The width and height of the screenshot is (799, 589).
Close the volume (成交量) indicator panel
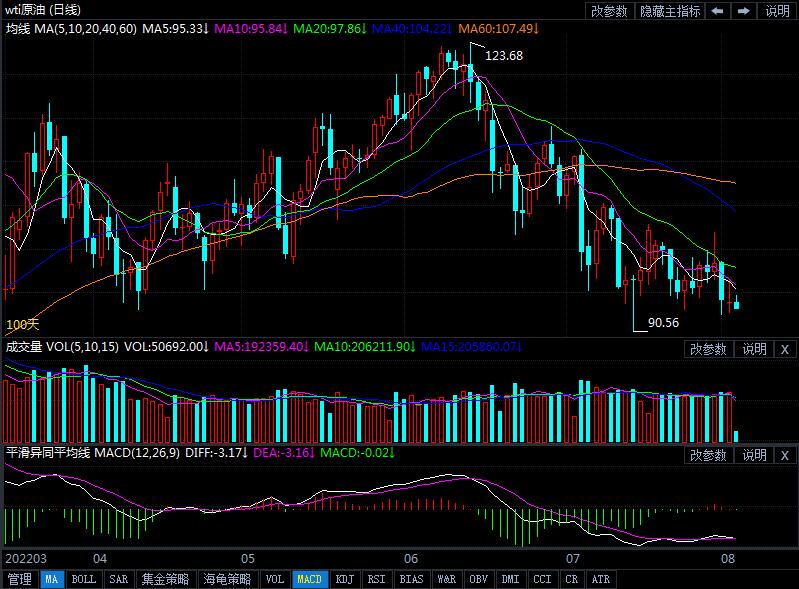785,349
